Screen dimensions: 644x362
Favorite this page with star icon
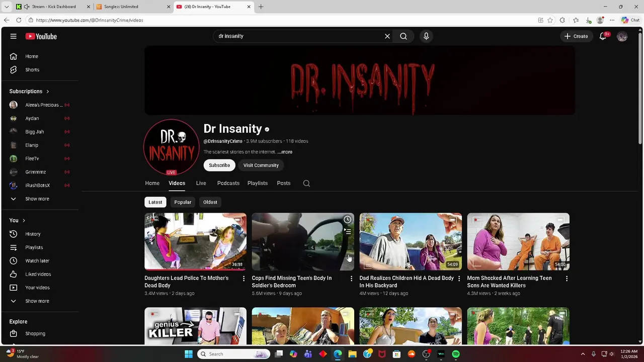[550, 20]
